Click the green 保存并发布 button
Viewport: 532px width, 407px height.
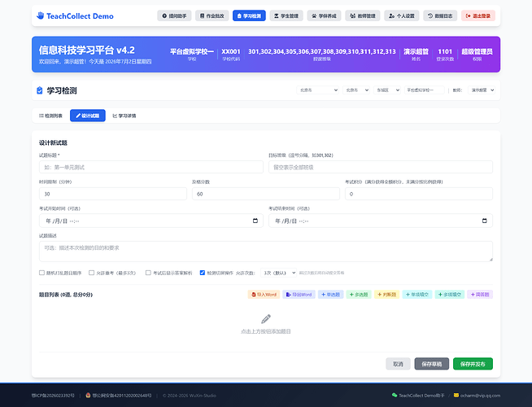point(473,364)
